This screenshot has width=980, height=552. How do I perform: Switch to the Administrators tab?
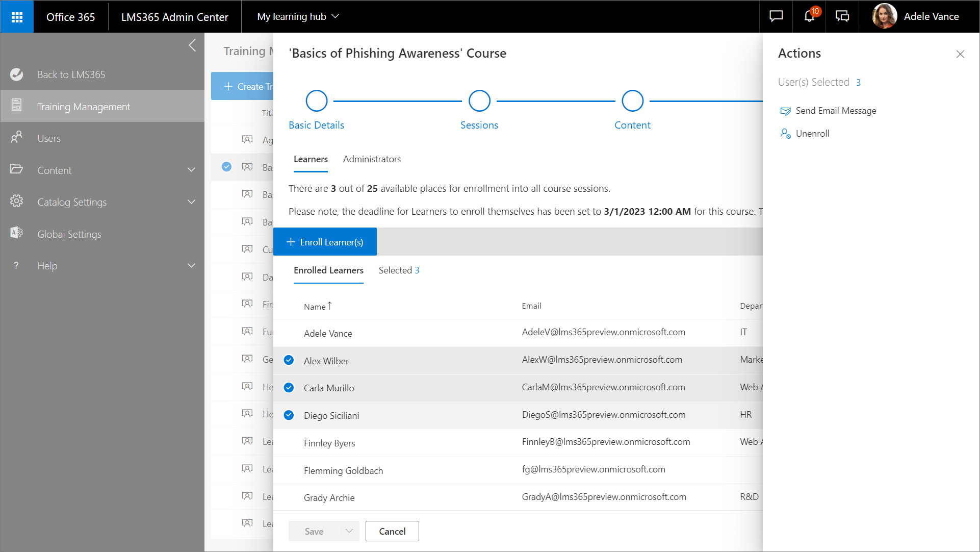pos(372,159)
